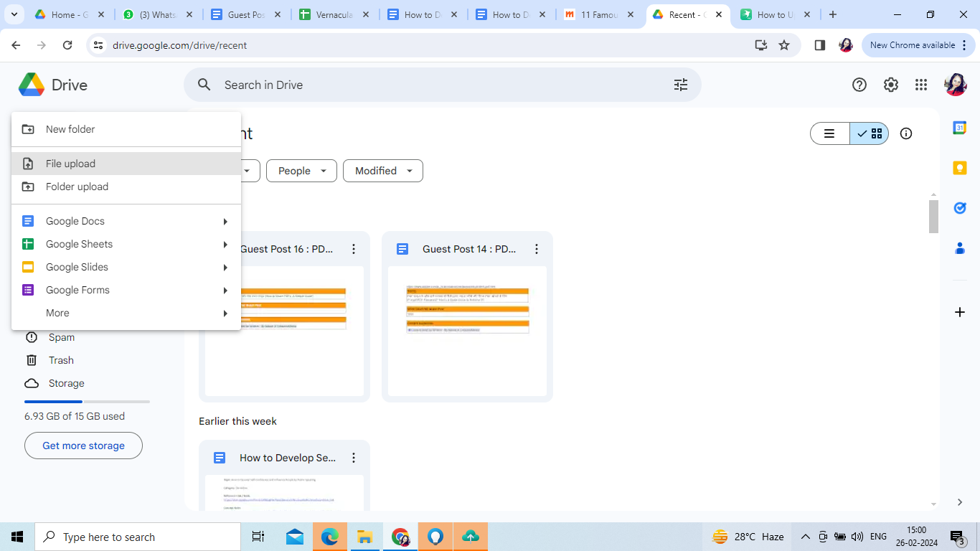Click the storage usage progress bar
The width and height of the screenshot is (980, 551).
(87, 402)
